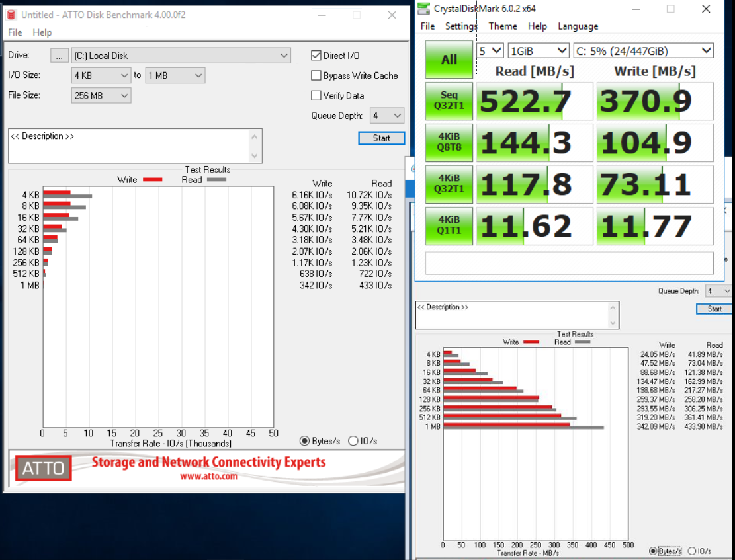Click the Seq read result 522.7

(x=535, y=101)
